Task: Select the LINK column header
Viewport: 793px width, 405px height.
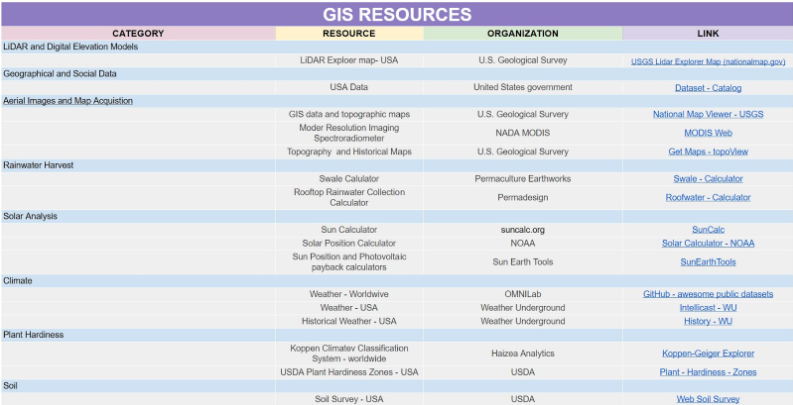Action: click(x=708, y=33)
